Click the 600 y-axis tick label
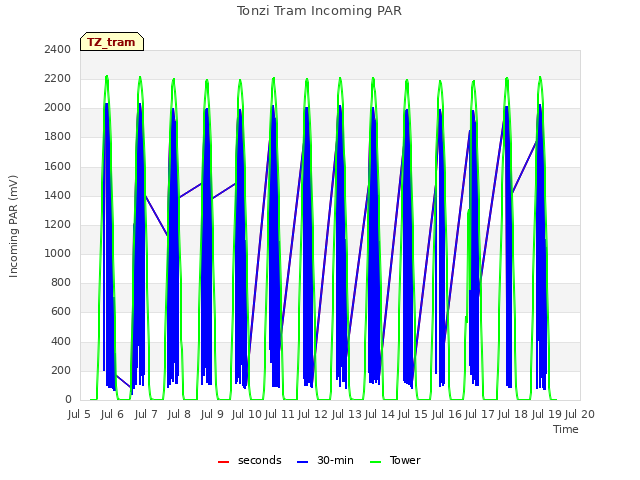Viewport: 640px width, 480px height. tap(61, 312)
